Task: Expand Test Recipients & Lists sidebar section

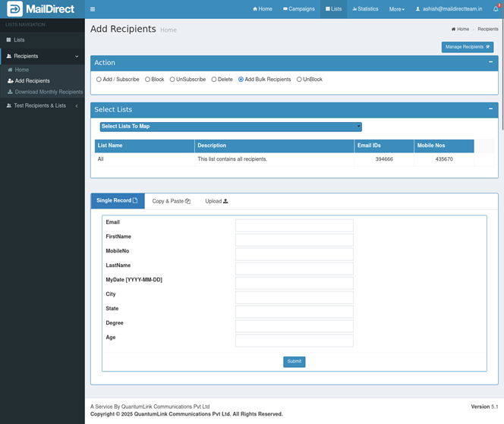Action: 42,105
